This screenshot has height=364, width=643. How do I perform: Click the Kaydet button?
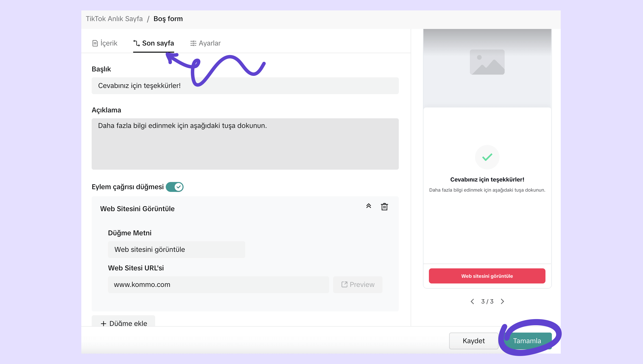474,341
